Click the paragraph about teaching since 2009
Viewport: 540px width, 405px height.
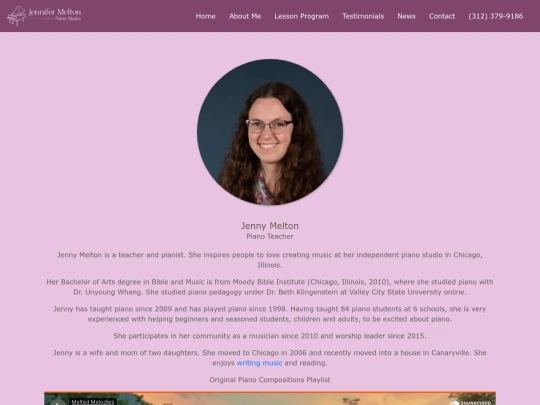(270, 314)
